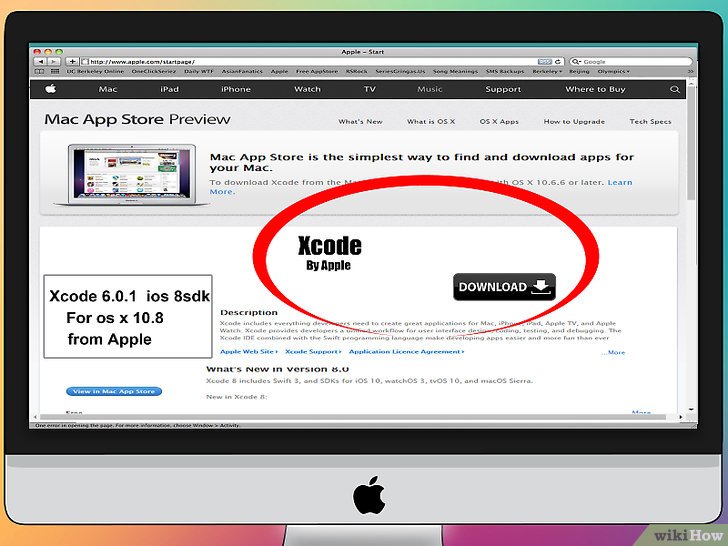Open the iPhone navigation tab

click(236, 89)
